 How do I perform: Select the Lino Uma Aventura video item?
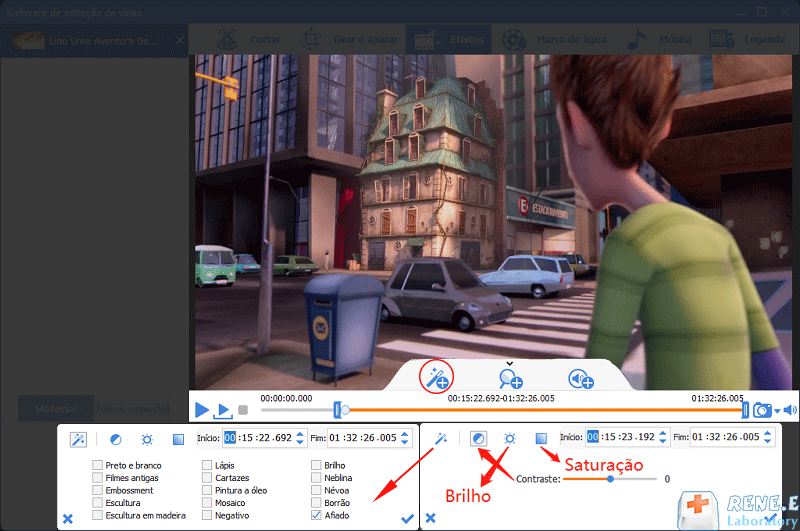tap(94, 40)
